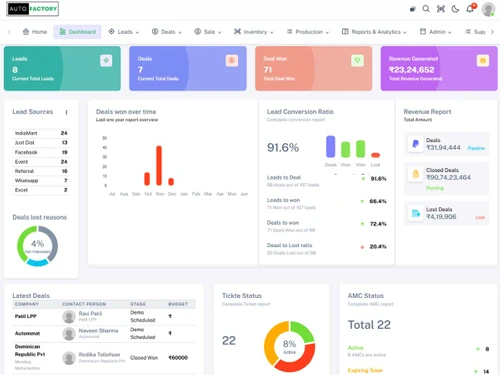Image resolution: width=500 pixels, height=375 pixels.
Task: Expand the Admin dropdown menu
Action: click(436, 32)
